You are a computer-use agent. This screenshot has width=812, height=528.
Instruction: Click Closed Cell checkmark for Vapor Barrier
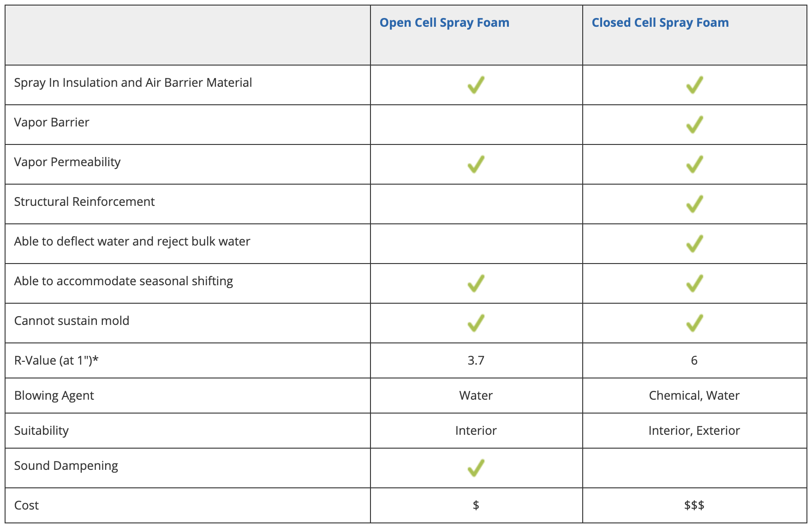[x=694, y=125]
